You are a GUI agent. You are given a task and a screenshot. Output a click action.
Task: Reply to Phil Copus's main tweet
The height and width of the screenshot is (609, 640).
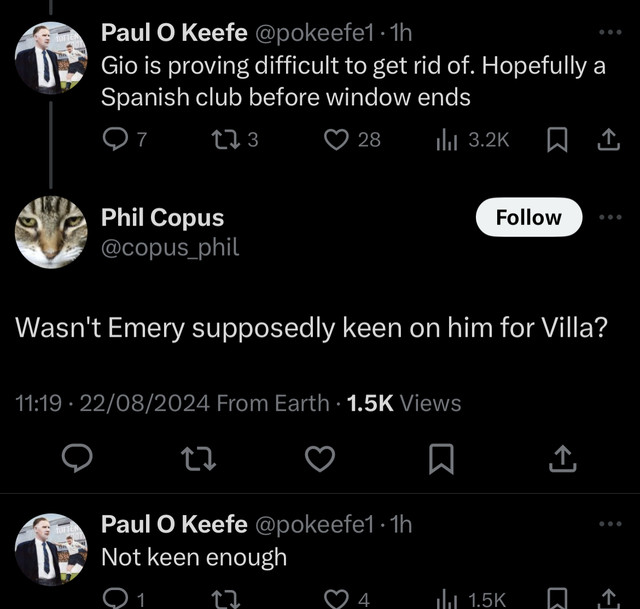point(77,459)
